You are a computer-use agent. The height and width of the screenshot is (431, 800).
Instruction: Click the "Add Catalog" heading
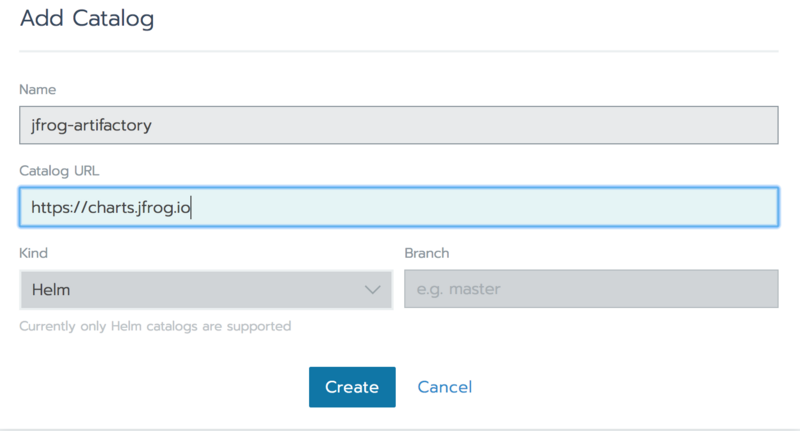point(87,18)
